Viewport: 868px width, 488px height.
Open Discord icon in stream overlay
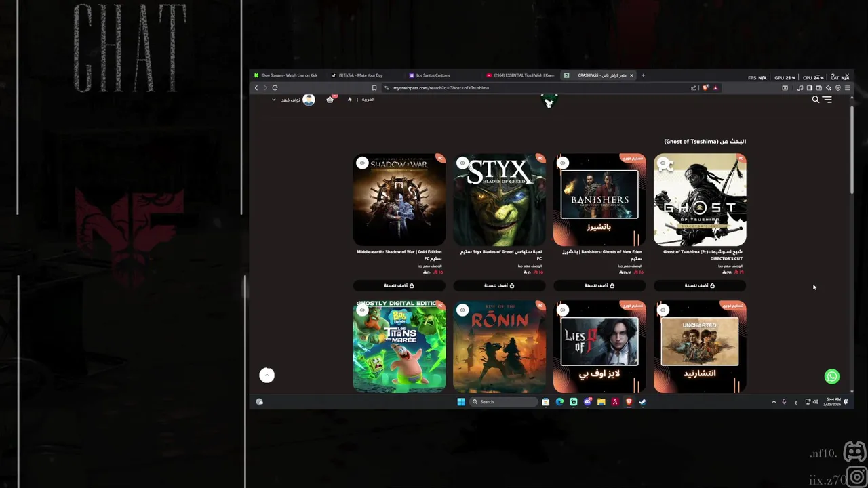point(855,451)
